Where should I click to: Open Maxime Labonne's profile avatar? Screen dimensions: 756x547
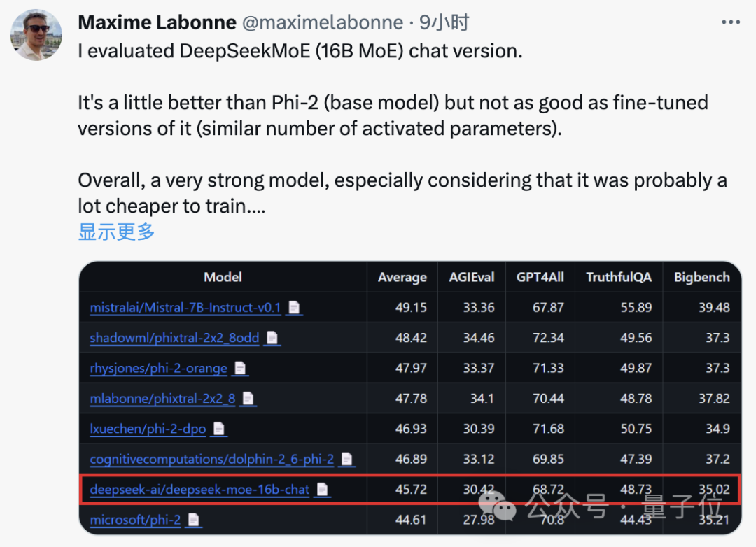point(36,35)
